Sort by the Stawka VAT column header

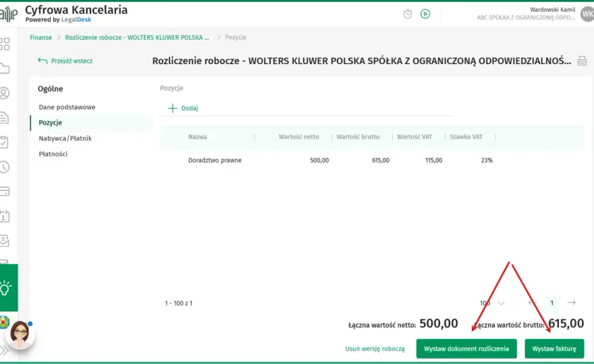click(x=466, y=137)
